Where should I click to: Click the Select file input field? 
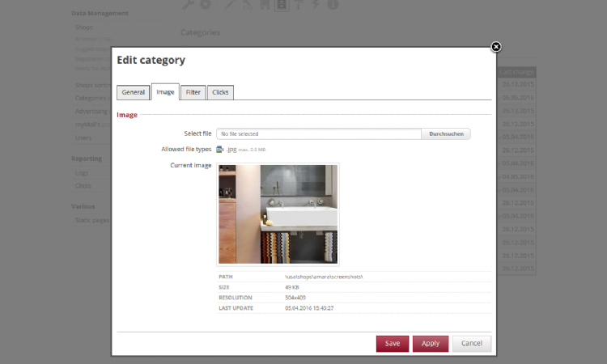click(318, 133)
